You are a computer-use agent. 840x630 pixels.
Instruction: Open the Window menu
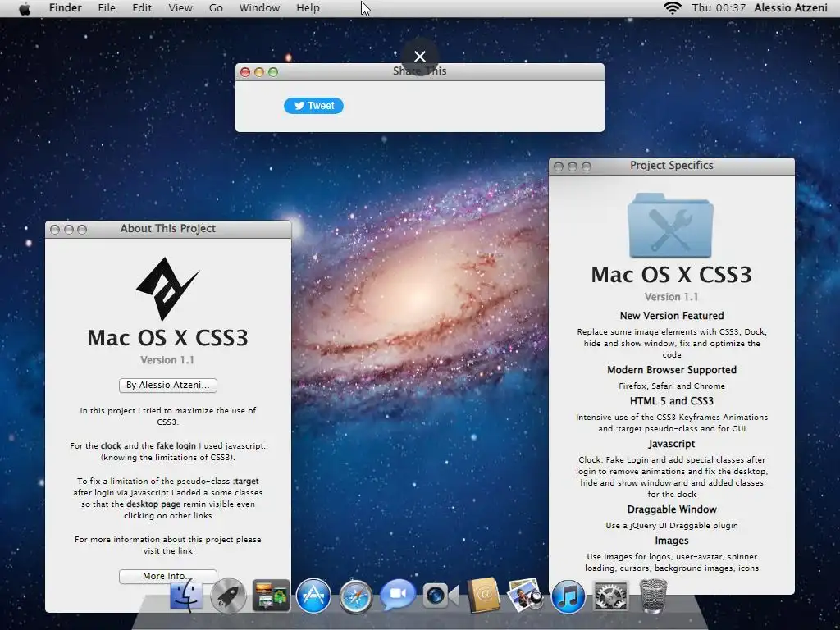click(x=259, y=8)
